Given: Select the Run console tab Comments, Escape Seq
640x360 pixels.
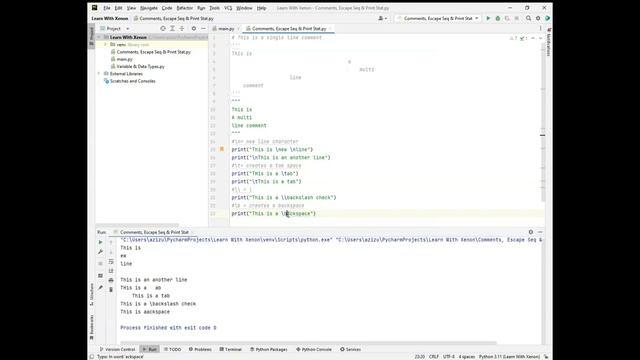Looking at the screenshot, I should [x=153, y=232].
